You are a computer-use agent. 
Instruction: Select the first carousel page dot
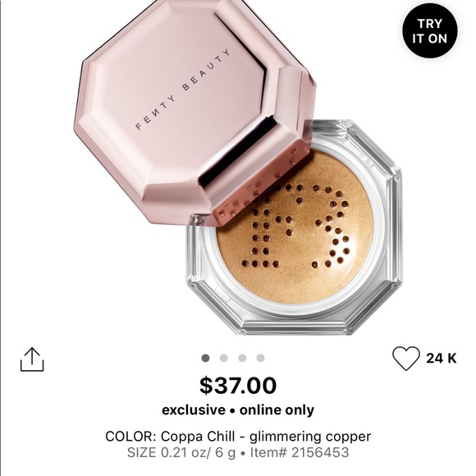pyautogui.click(x=205, y=358)
